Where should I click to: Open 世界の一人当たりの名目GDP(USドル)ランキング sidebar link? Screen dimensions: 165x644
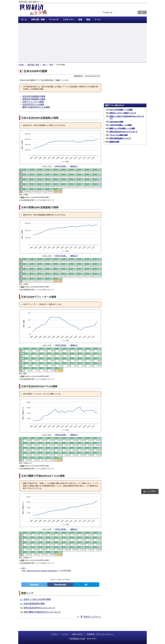coord(127,117)
